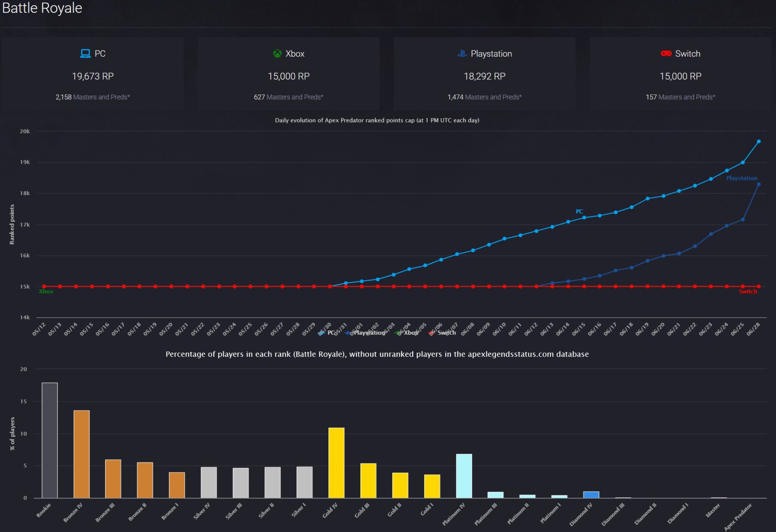Viewport: 776px width, 532px height.
Task: Click the blue PC series label on chart
Action: click(579, 211)
